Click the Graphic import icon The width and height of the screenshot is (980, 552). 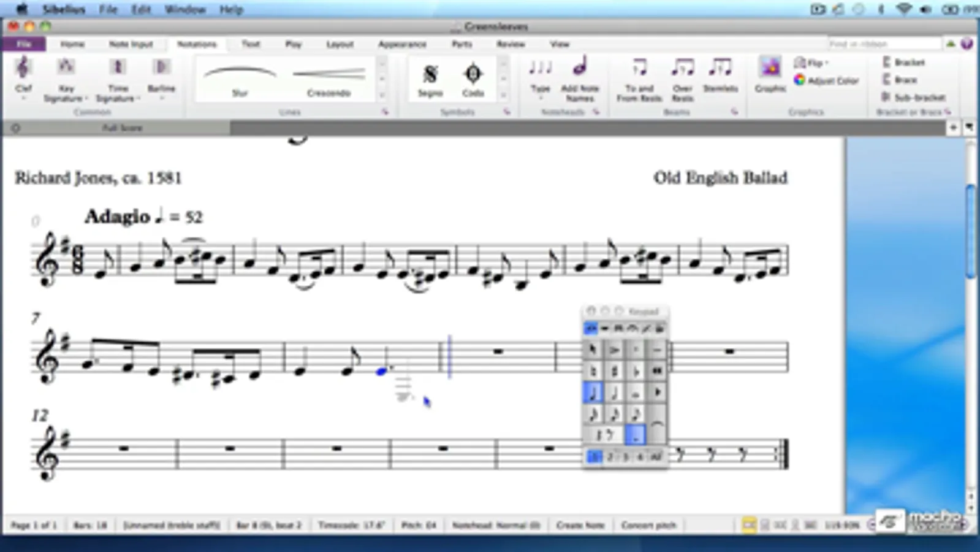[x=770, y=74]
